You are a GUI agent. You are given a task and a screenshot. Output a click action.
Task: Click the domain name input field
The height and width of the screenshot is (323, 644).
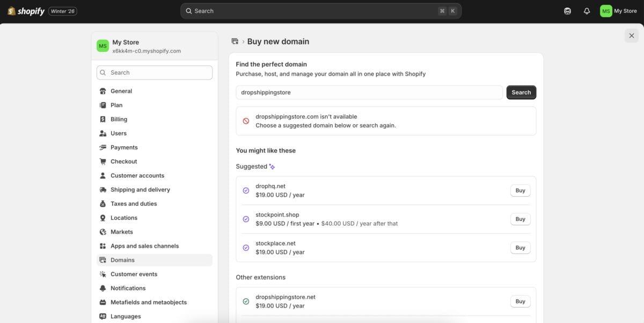click(369, 92)
